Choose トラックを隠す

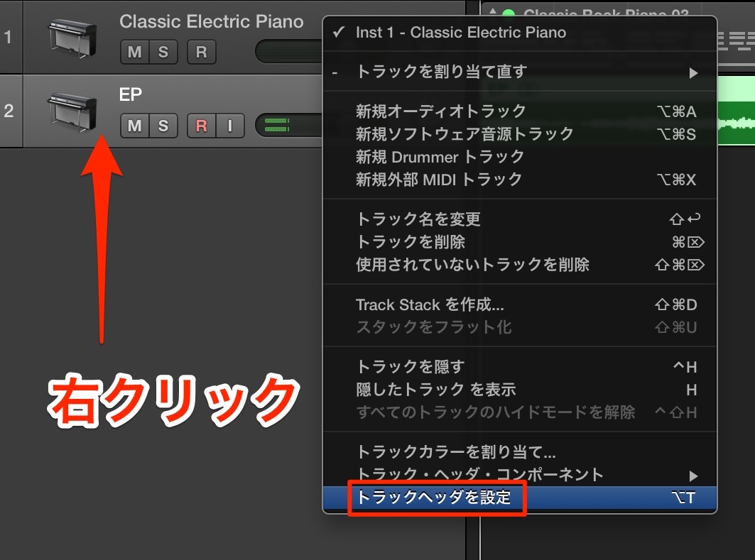click(519, 367)
